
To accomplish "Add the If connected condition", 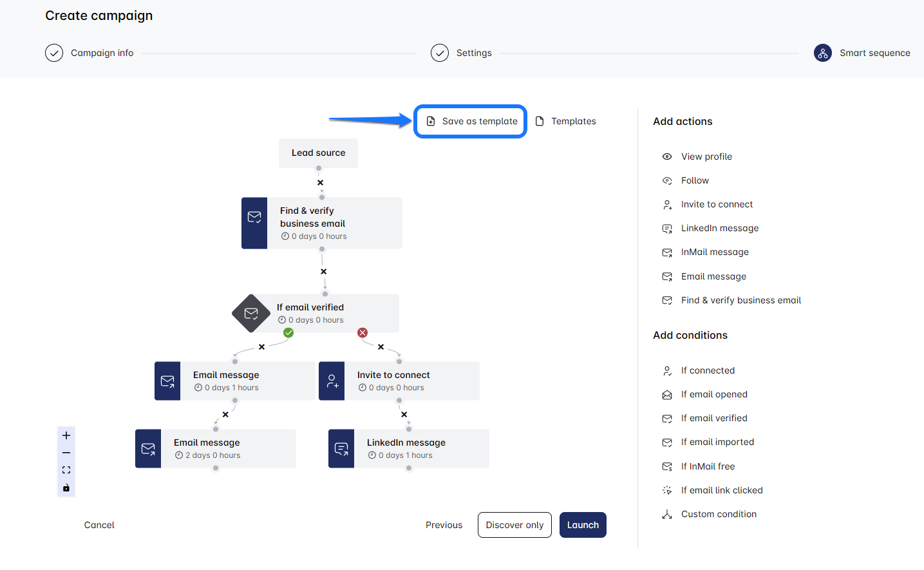I will click(708, 370).
